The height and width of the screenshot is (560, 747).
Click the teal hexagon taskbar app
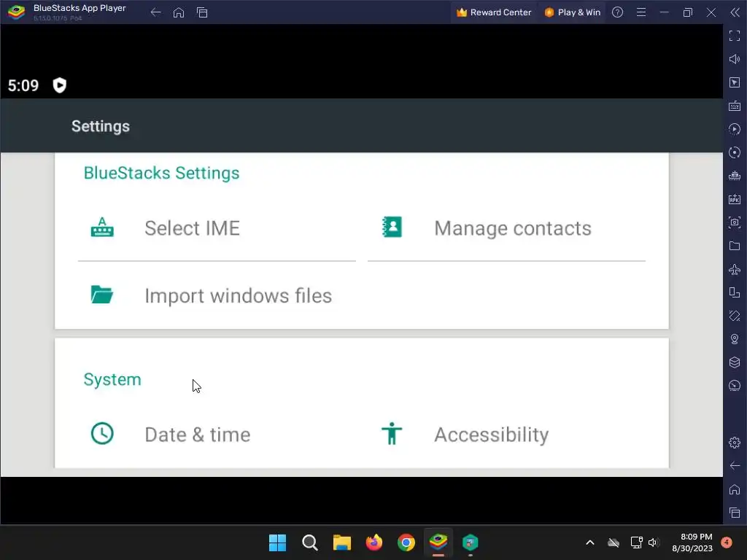(x=471, y=542)
